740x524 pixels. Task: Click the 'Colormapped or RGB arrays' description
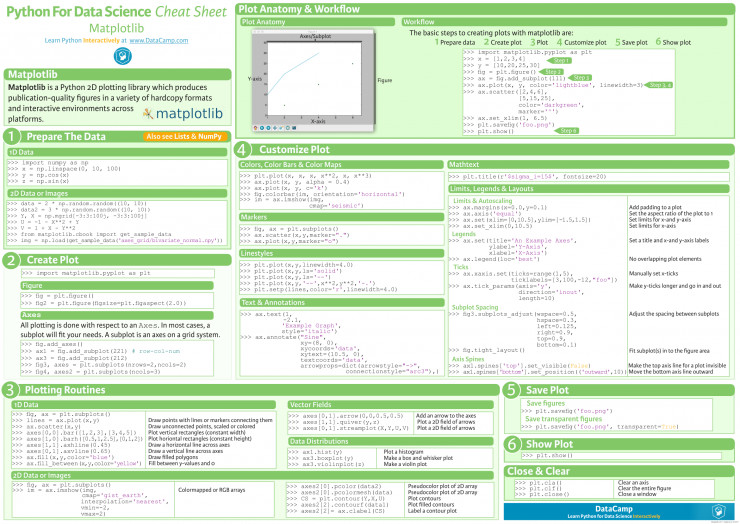tap(211, 490)
